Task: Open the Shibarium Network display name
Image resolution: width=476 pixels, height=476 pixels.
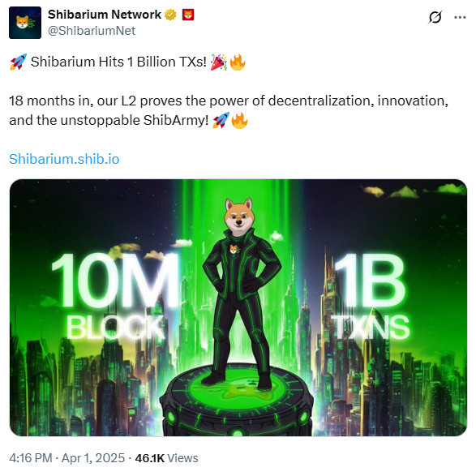Action: [105, 15]
